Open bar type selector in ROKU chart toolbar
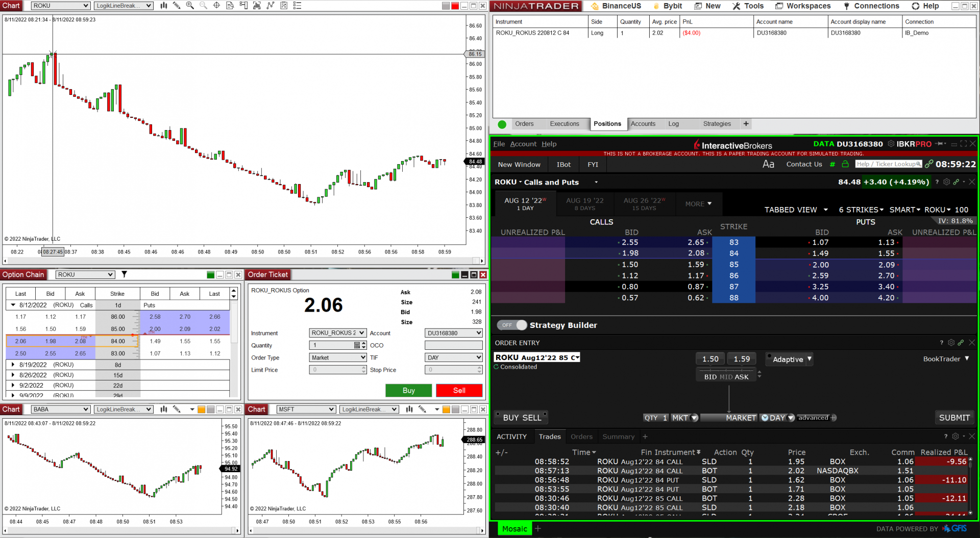Viewport: 980px width, 538px height. tap(163, 6)
